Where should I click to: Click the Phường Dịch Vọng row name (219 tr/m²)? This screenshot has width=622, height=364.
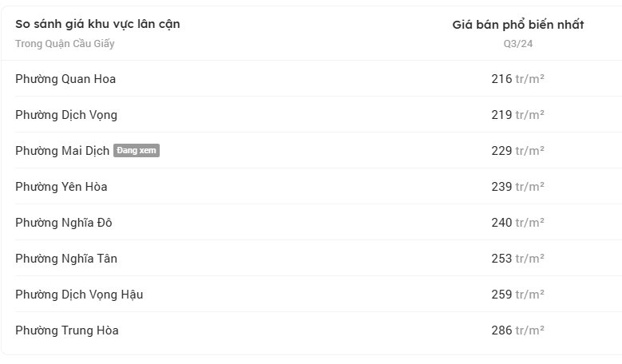pyautogui.click(x=66, y=115)
